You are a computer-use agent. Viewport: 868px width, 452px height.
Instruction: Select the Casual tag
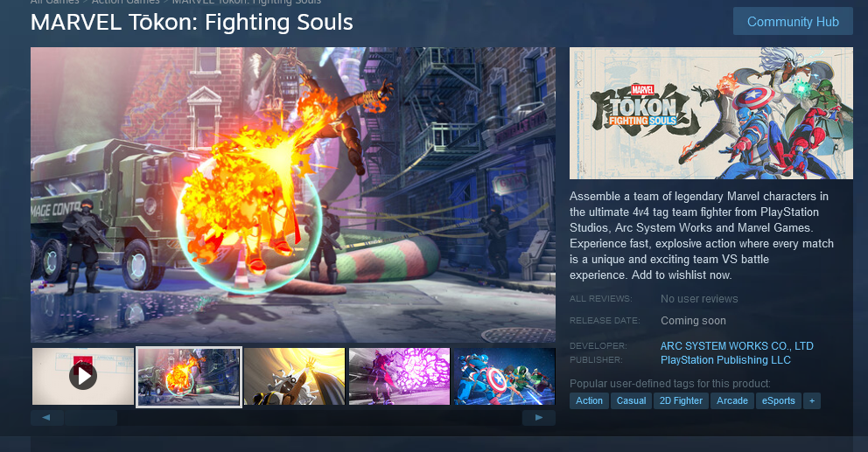point(631,401)
